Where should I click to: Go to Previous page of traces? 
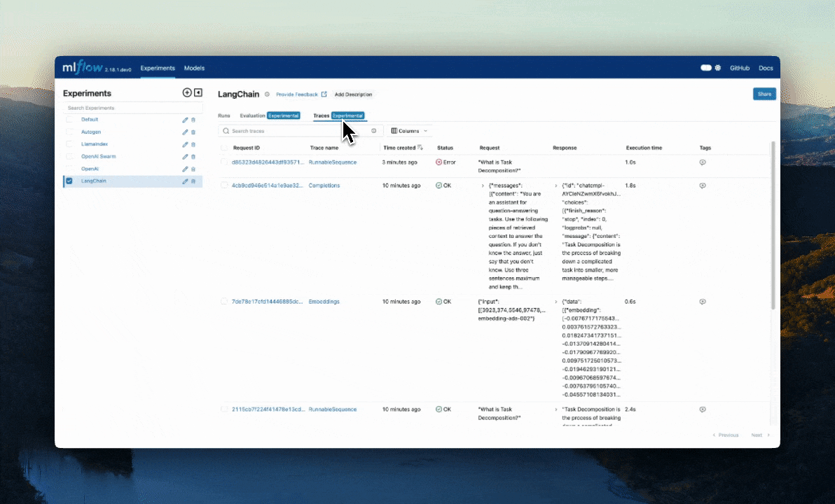(726, 435)
